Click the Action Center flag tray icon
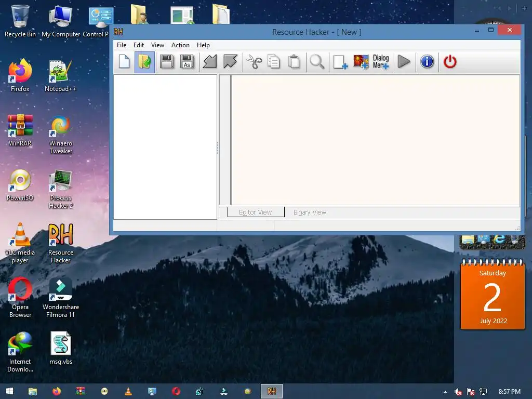The image size is (532, 399). coord(471,392)
